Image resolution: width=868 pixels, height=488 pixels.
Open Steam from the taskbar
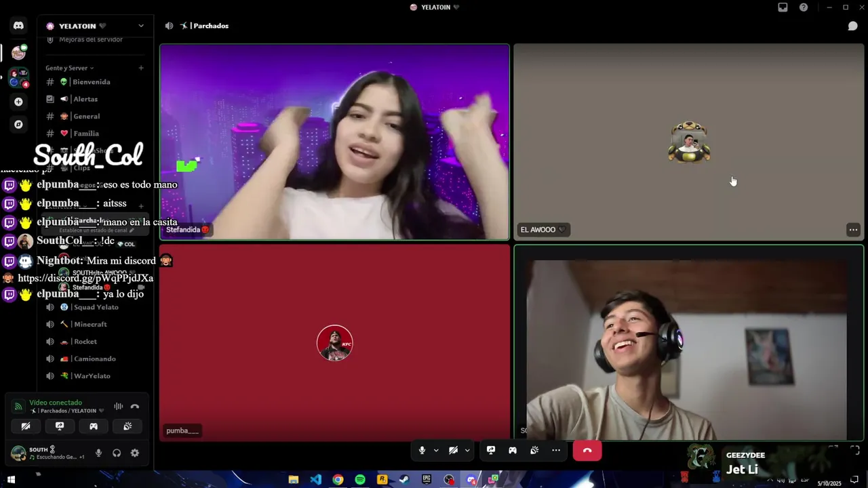tap(403, 480)
